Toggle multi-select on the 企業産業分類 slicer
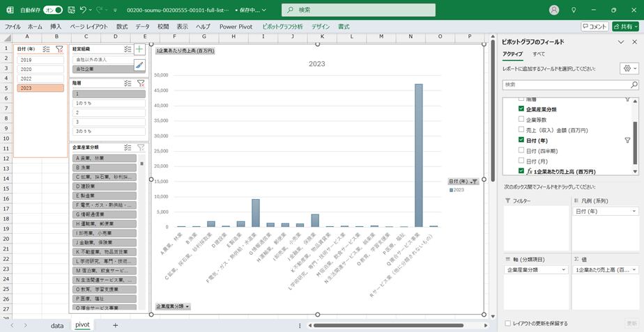This screenshot has height=332, width=644. tap(128, 148)
